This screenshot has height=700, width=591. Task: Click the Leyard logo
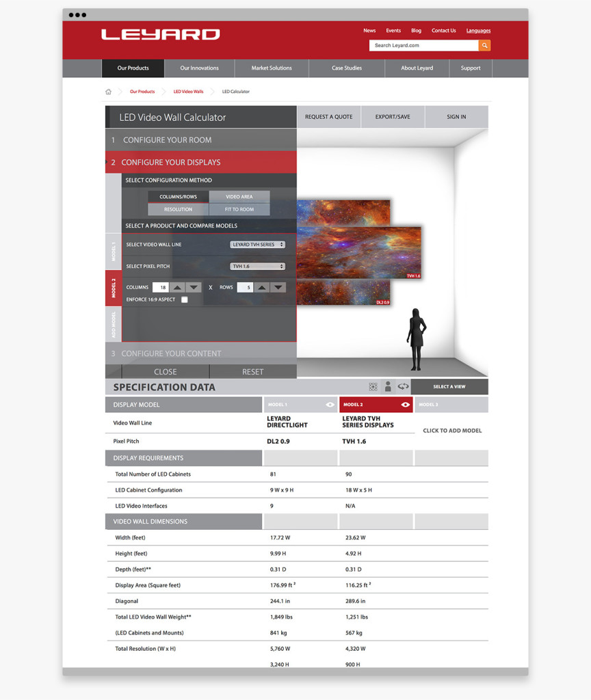pos(161,34)
